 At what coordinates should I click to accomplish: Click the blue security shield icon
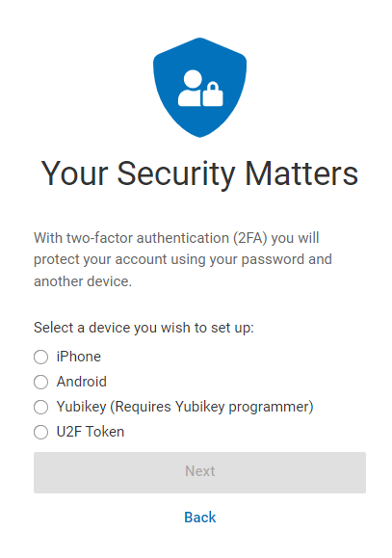[x=199, y=87]
